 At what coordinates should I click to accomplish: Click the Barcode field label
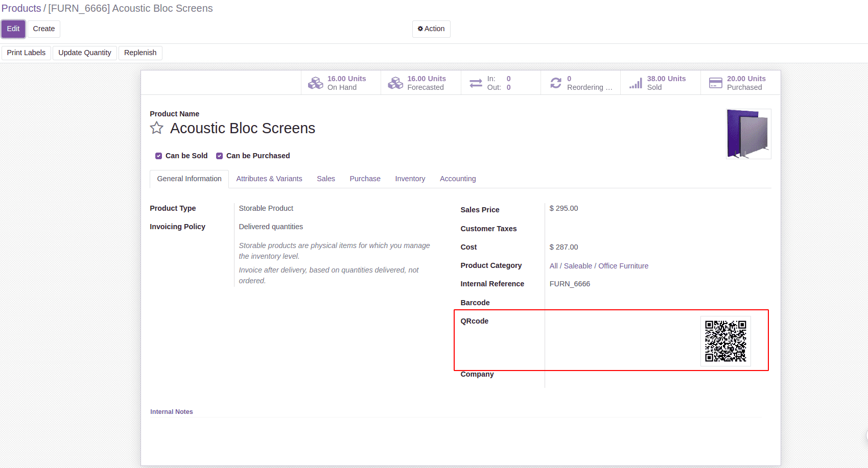(x=475, y=303)
